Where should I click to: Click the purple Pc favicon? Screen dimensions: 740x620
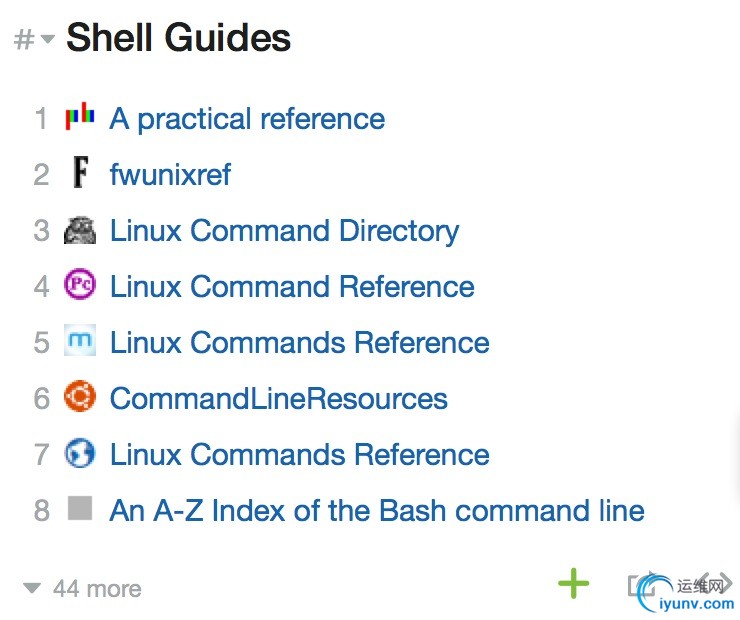point(80,286)
